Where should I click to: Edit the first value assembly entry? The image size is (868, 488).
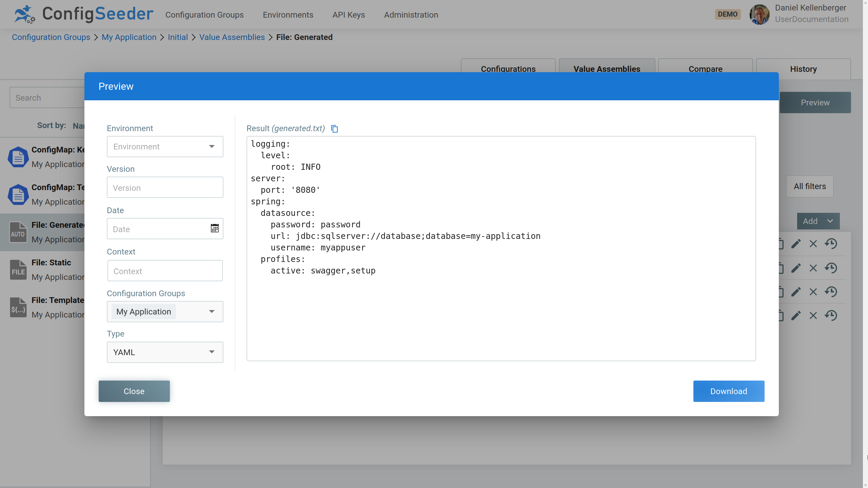click(x=796, y=243)
